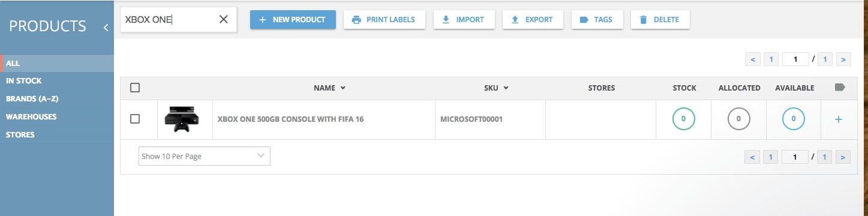Add a tag with the plus icon
The image size is (868, 216).
[x=839, y=119]
